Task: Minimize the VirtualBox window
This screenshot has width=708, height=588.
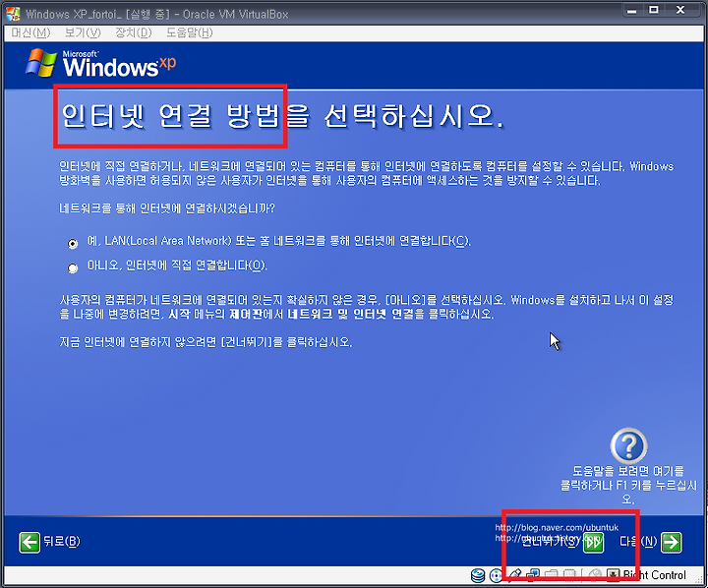Action: coord(632,10)
